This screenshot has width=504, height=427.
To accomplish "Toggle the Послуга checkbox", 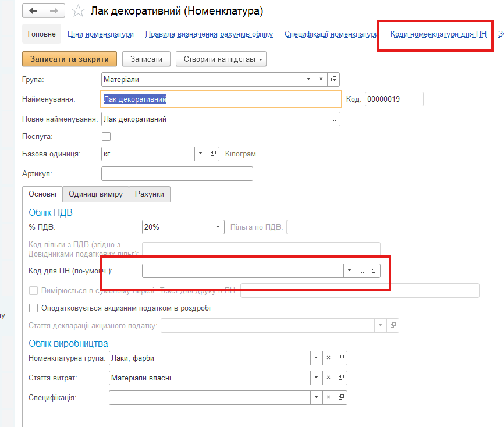I will coord(106,136).
